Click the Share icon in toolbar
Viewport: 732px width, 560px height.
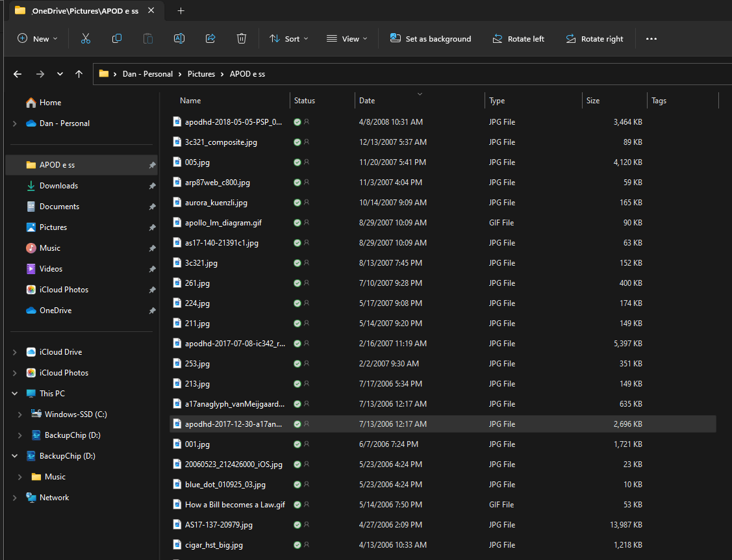(x=210, y=39)
